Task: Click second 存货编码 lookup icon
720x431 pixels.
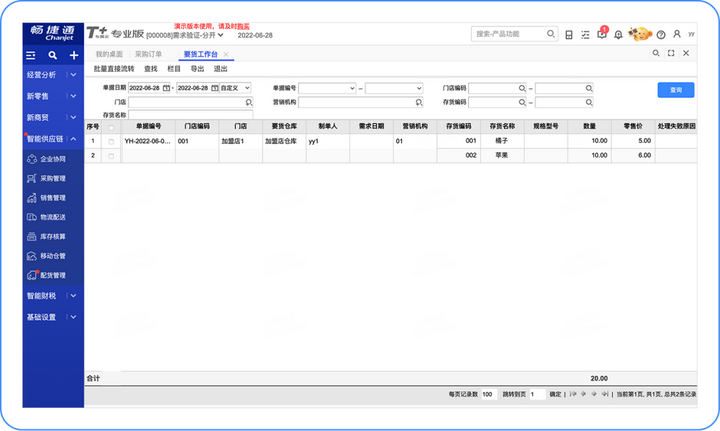Action: (x=589, y=102)
